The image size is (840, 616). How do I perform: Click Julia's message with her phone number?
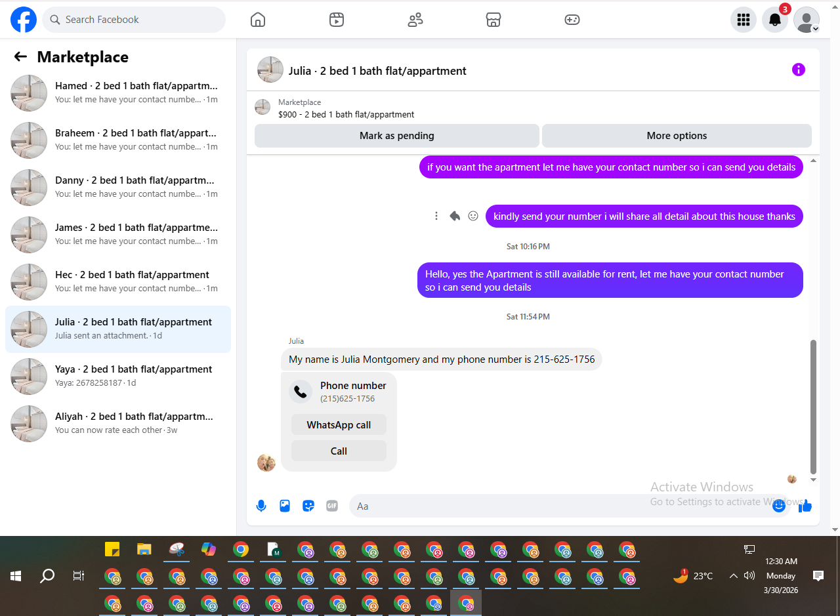point(442,359)
